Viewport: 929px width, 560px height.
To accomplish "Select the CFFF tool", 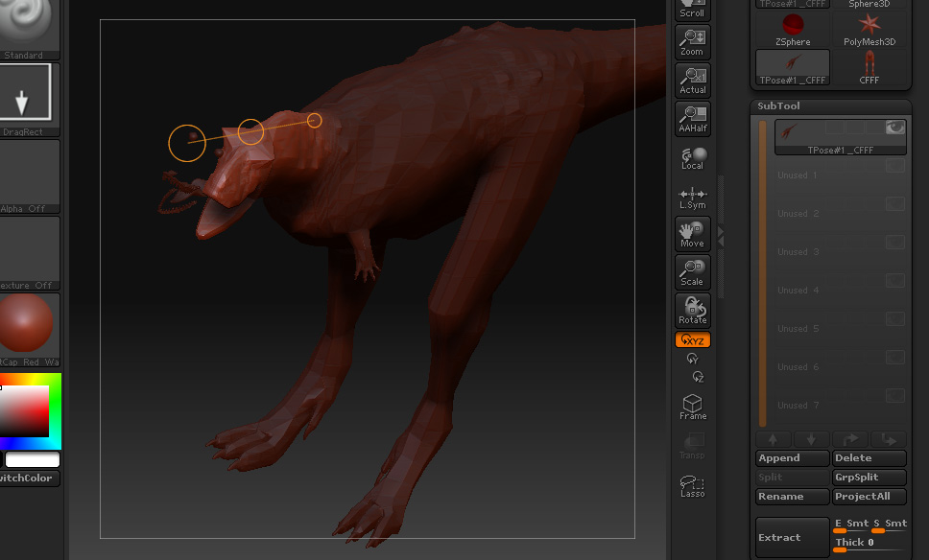I will [869, 67].
